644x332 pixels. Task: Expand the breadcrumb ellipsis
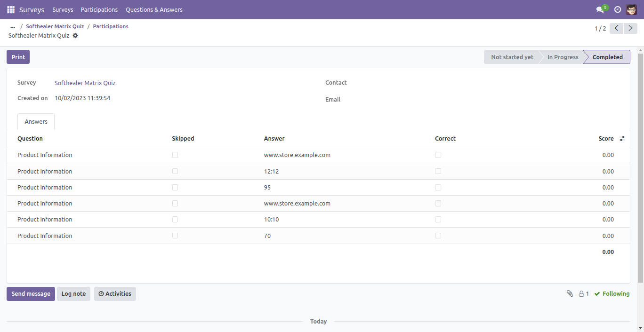tap(13, 27)
